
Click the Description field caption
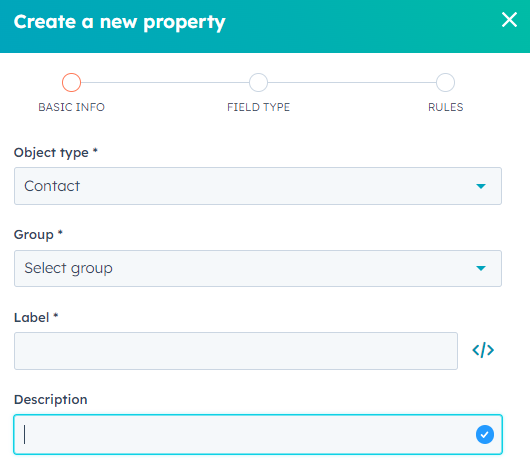[x=50, y=400]
